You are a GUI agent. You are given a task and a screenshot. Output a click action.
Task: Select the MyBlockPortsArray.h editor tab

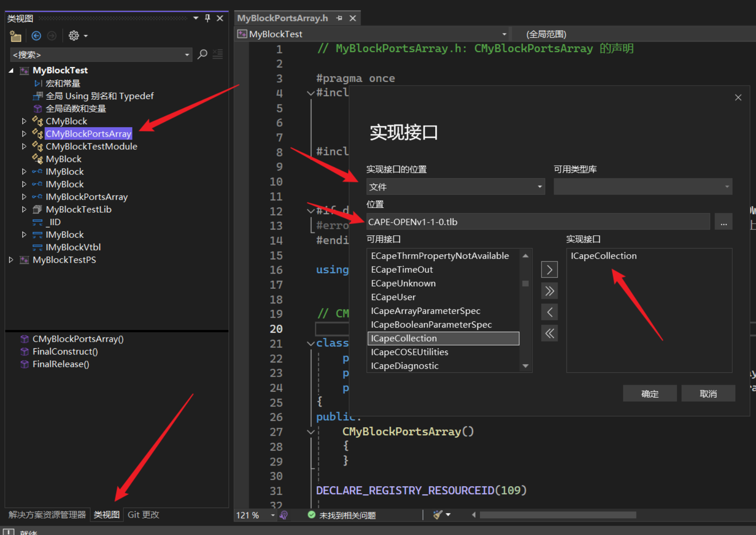click(283, 18)
